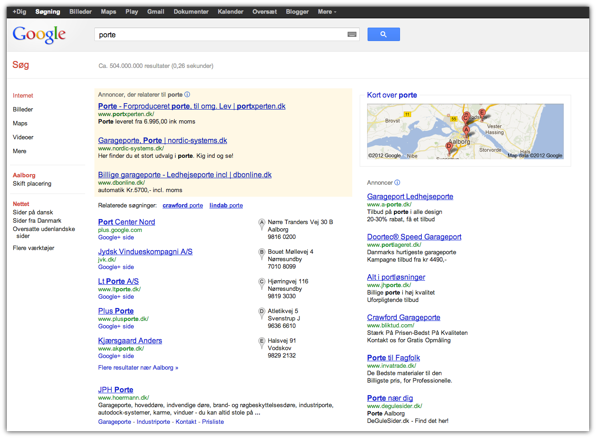Click the Google logo

pyautogui.click(x=39, y=35)
